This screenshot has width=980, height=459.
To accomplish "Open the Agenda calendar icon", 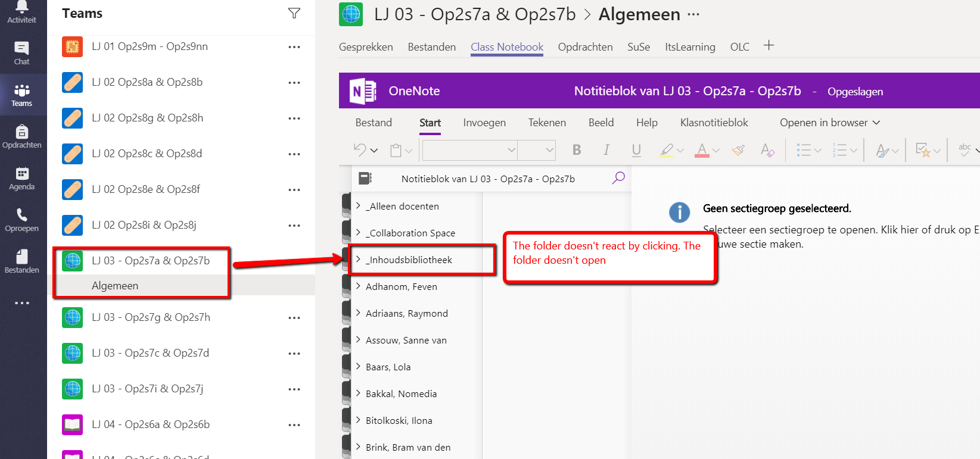I will tap(22, 178).
